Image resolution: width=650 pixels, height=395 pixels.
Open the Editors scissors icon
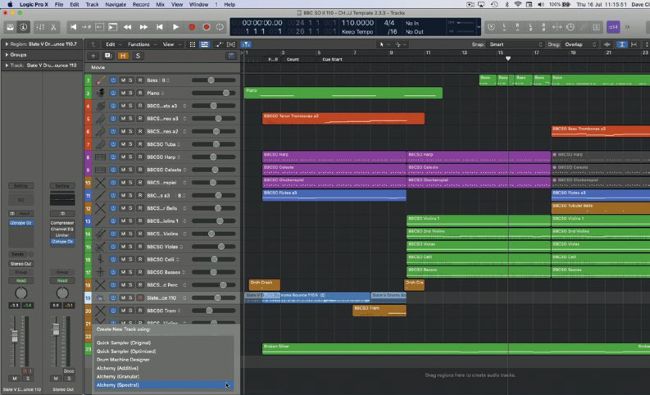(53, 27)
